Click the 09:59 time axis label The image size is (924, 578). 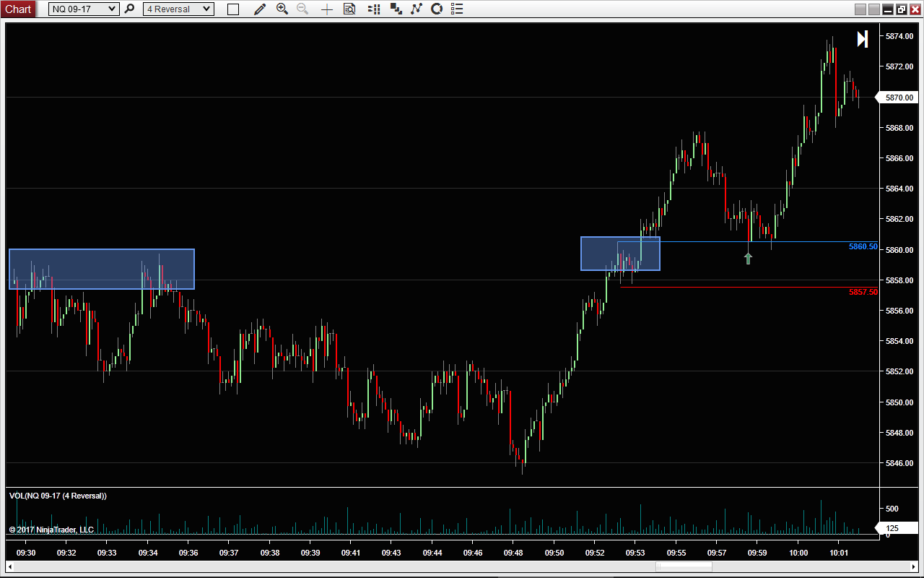(757, 553)
